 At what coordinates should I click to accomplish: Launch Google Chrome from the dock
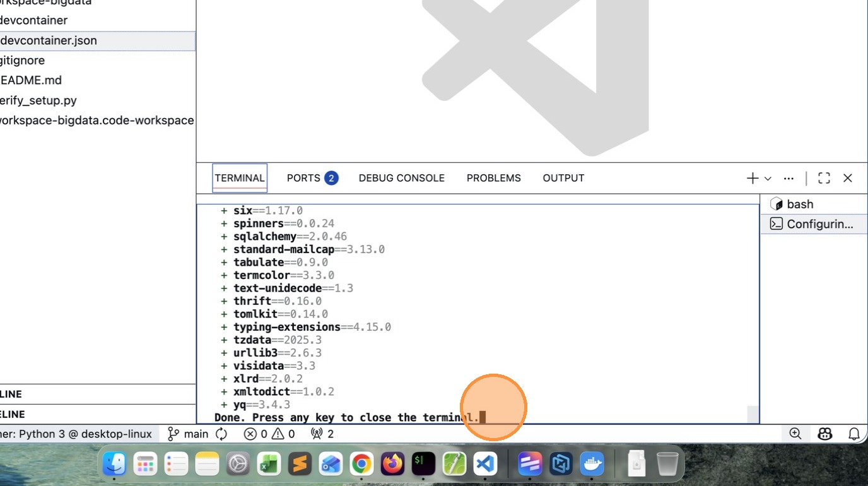(361, 465)
